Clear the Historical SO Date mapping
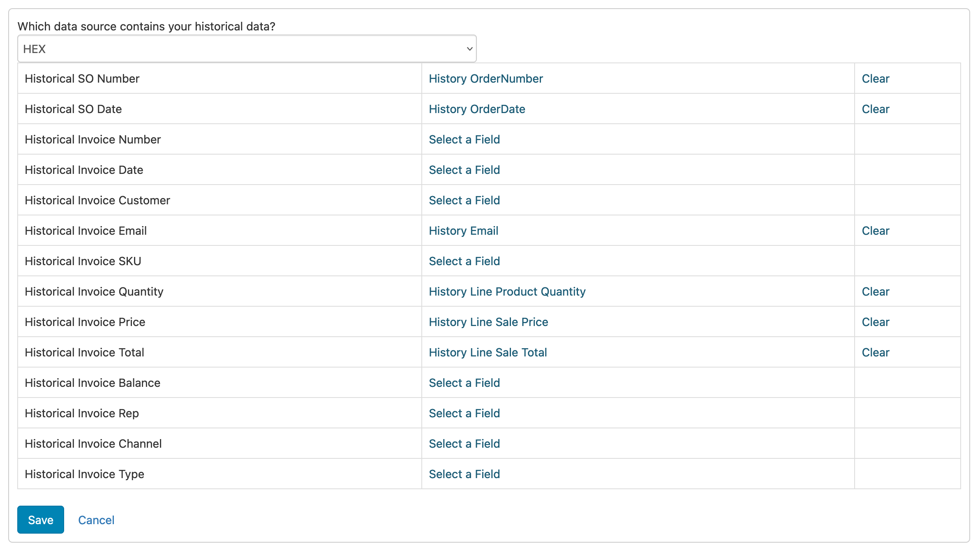980x555 pixels. [875, 109]
